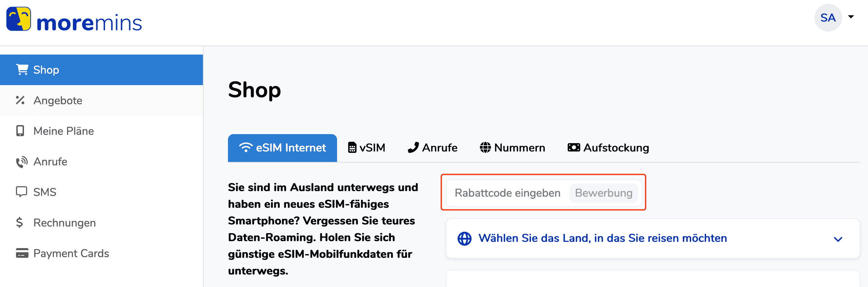This screenshot has width=868, height=287.
Task: Click the percent icon beside Angebote
Action: click(20, 100)
